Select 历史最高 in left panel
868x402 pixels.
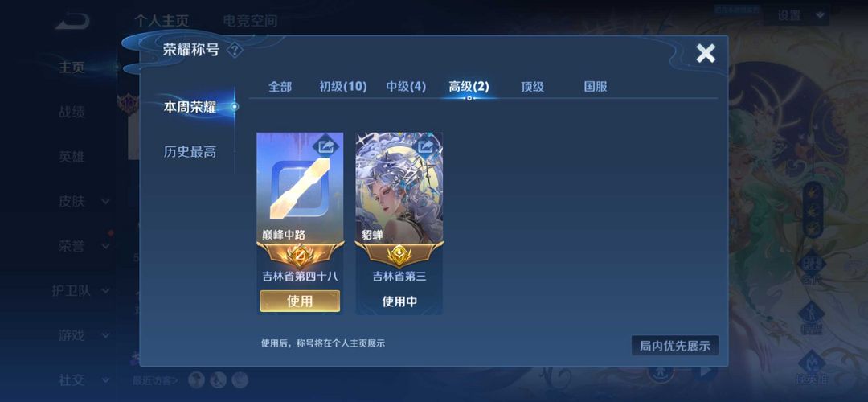(x=190, y=152)
